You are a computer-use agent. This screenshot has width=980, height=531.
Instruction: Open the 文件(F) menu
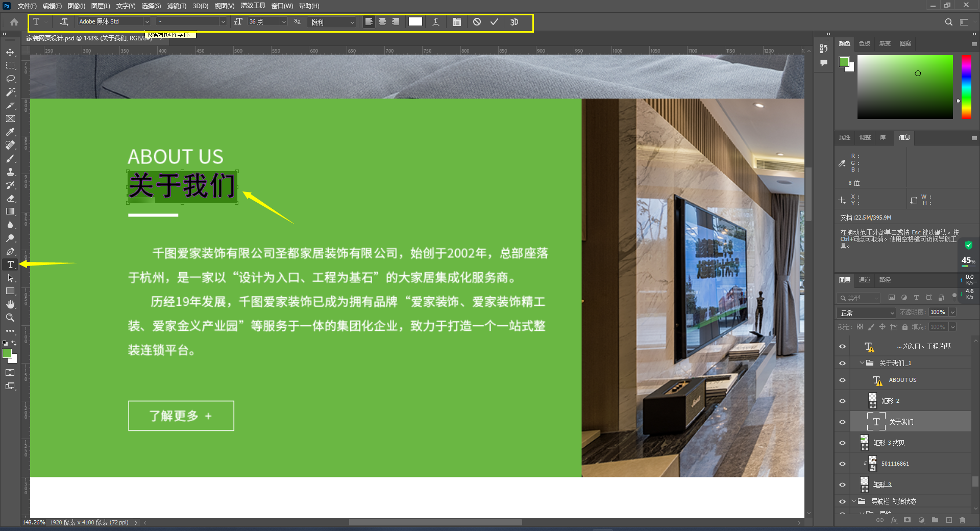pos(27,6)
